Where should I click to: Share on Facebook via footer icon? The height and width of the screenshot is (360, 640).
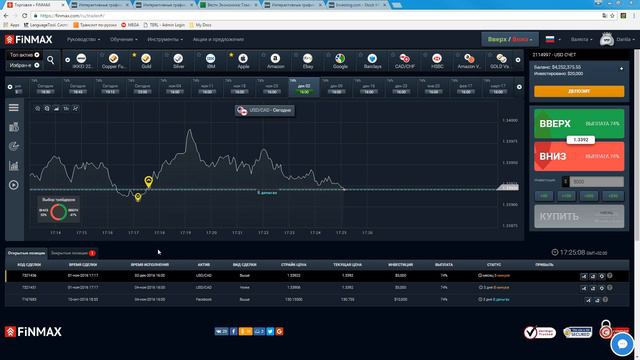tap(233, 331)
